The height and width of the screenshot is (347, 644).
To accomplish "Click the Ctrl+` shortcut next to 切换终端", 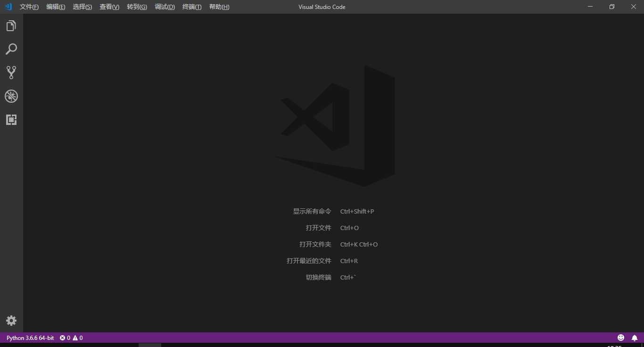I will point(348,278).
